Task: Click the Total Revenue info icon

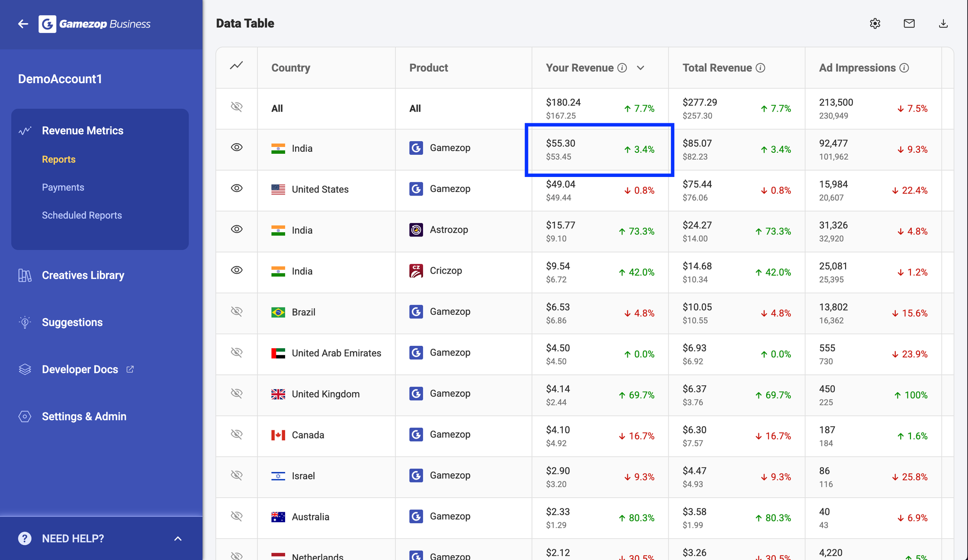Action: coord(760,68)
